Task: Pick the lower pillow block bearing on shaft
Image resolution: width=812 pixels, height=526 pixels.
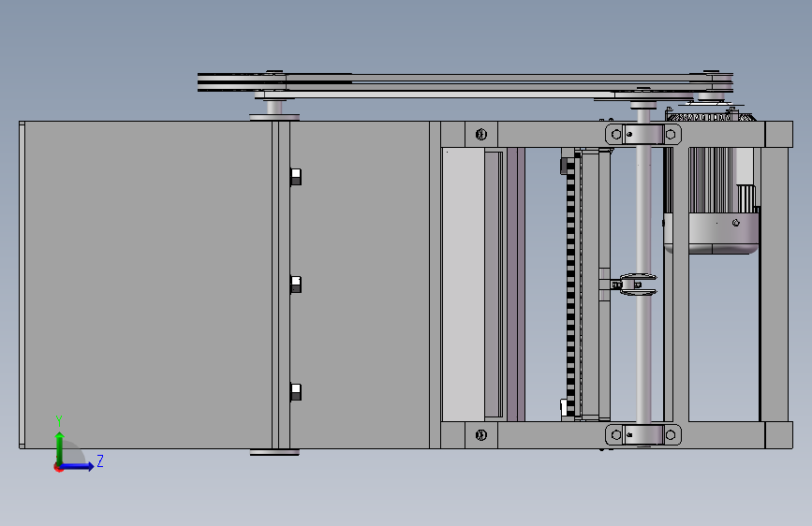Action: 643,435
